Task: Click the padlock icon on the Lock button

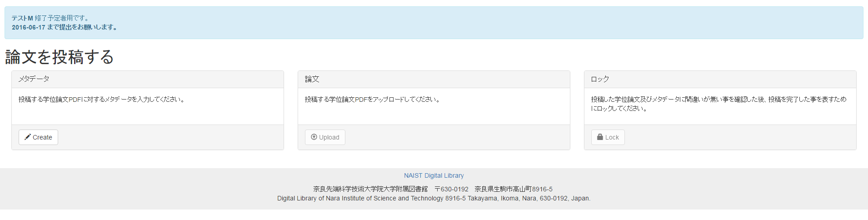Action: tap(600, 137)
